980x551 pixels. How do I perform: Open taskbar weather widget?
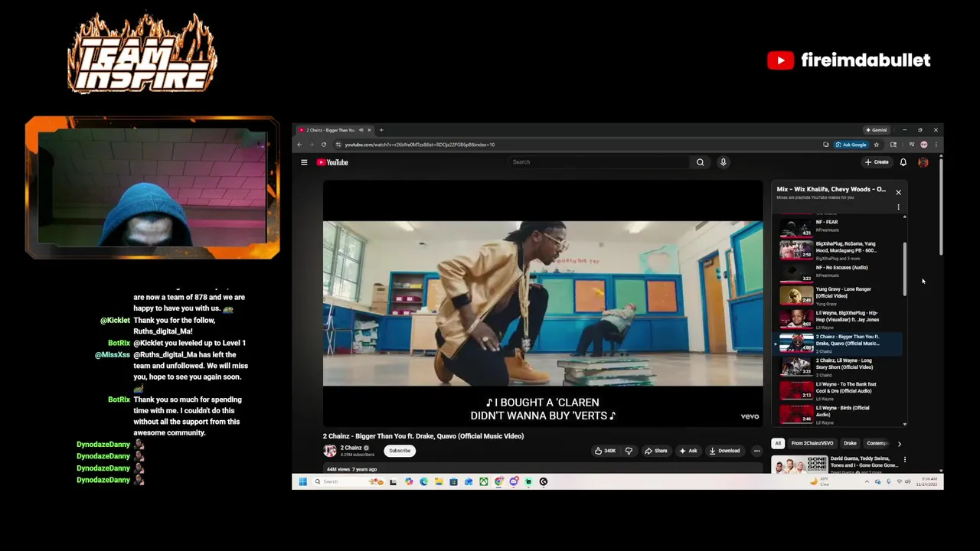819,482
